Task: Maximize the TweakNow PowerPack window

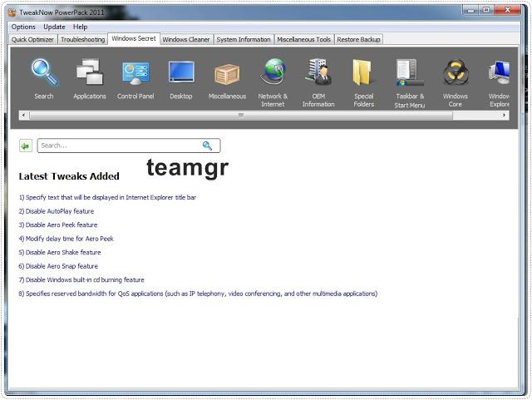Action: (x=486, y=11)
